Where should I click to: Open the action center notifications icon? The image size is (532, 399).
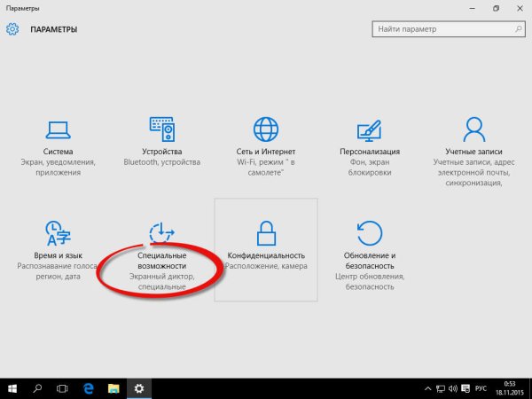465,389
